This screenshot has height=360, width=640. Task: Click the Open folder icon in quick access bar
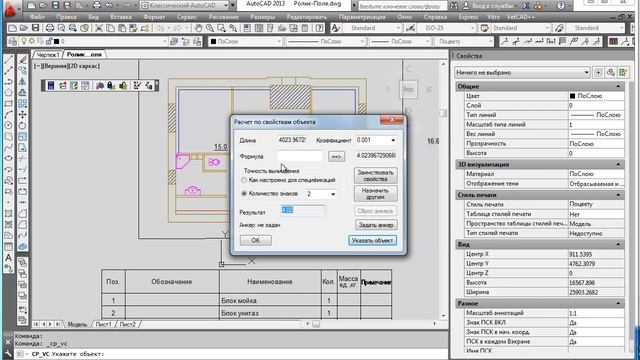[43, 5]
